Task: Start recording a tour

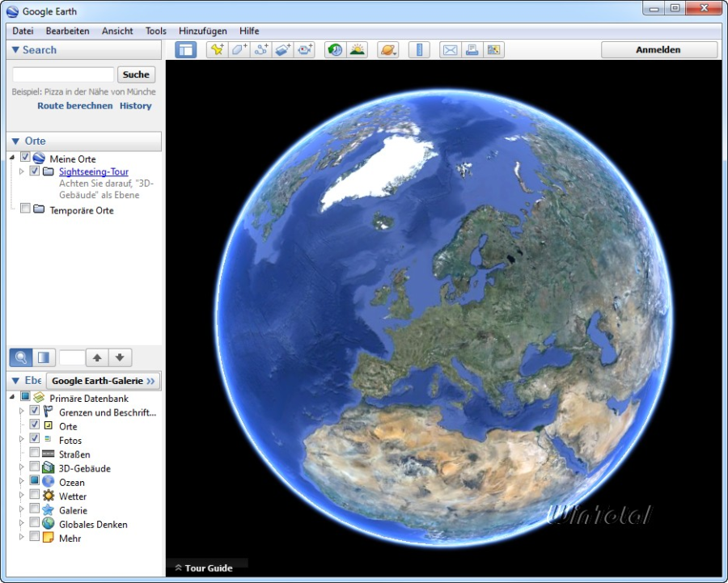Action: (x=305, y=49)
